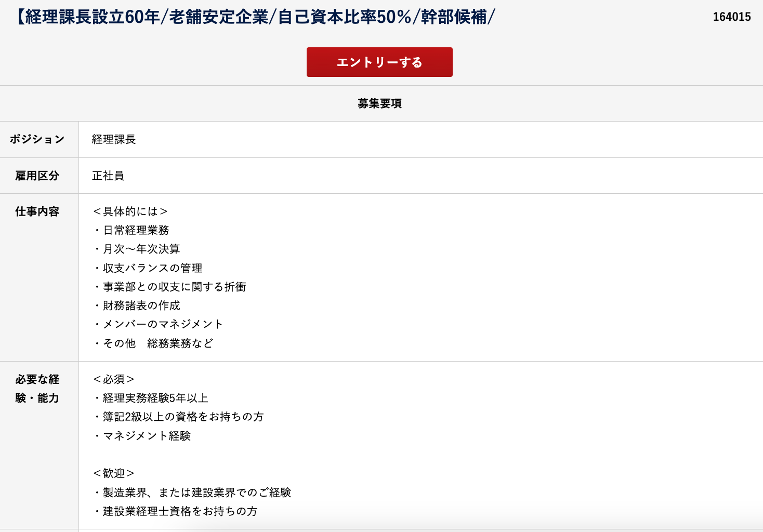Image resolution: width=763 pixels, height=532 pixels.
Task: Click the 財務諸表の作成 list item
Action: 141,305
